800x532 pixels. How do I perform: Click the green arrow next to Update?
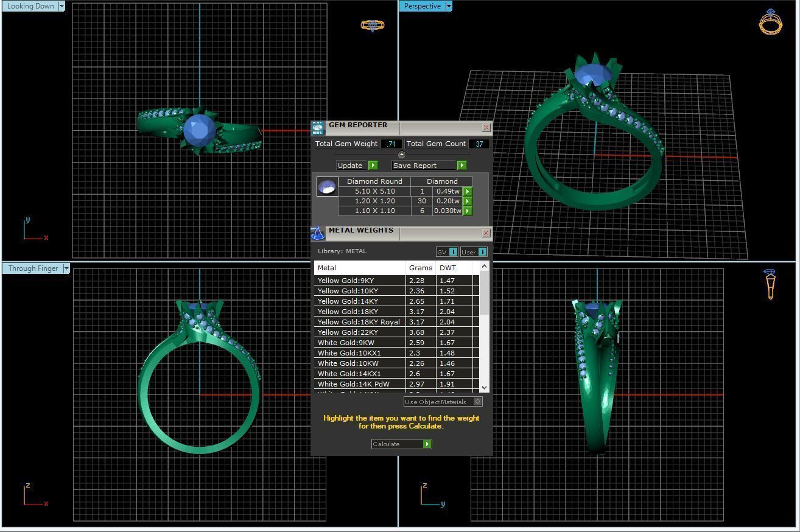[x=373, y=166]
